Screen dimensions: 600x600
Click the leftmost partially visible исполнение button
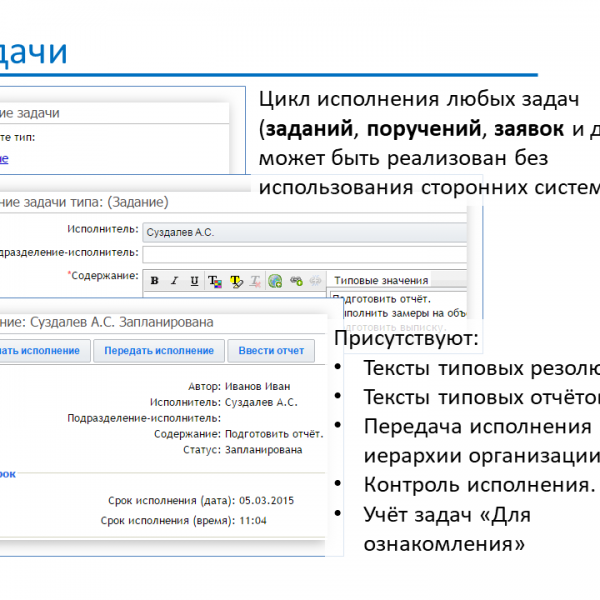[42, 350]
